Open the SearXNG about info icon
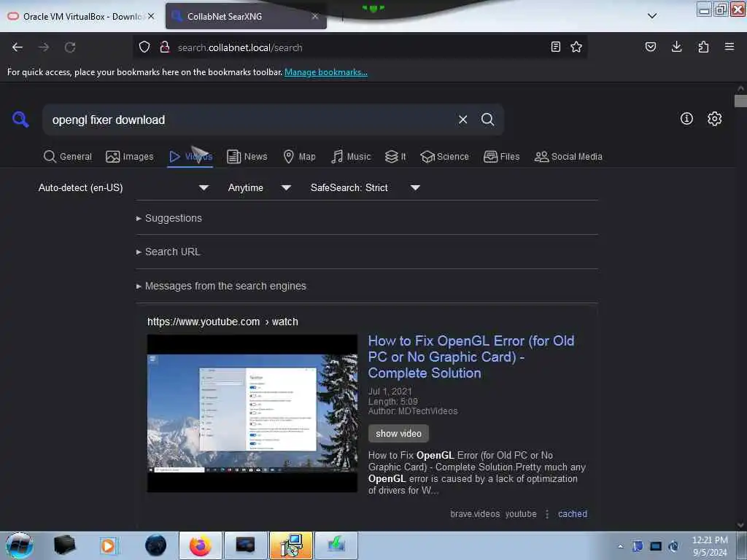The height and width of the screenshot is (560, 747). click(x=686, y=119)
